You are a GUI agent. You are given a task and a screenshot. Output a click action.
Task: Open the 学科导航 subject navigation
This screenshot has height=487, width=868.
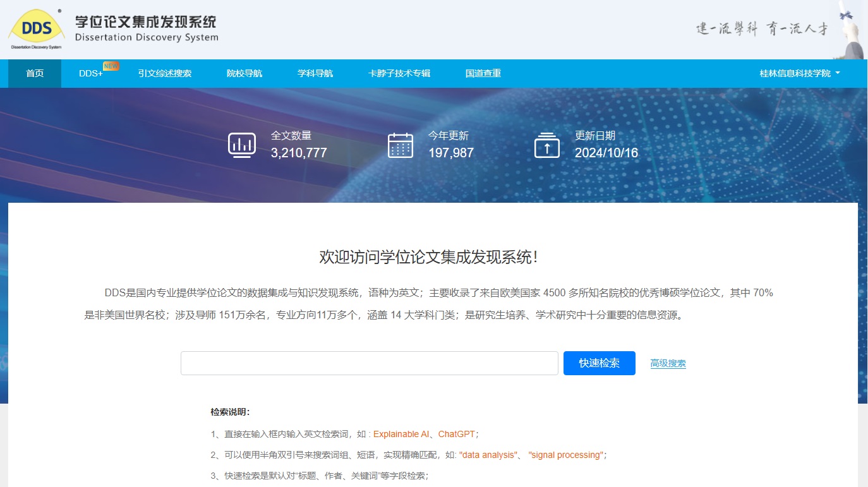pos(315,73)
